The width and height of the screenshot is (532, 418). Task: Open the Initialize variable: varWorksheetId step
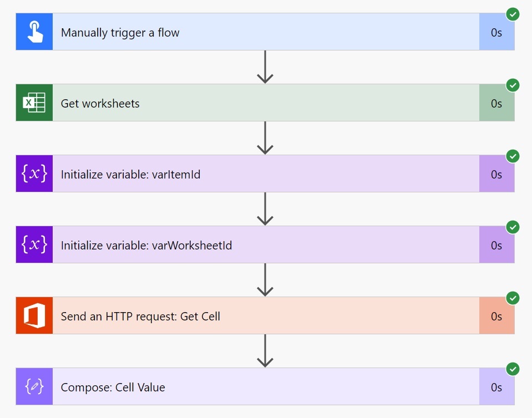click(266, 244)
